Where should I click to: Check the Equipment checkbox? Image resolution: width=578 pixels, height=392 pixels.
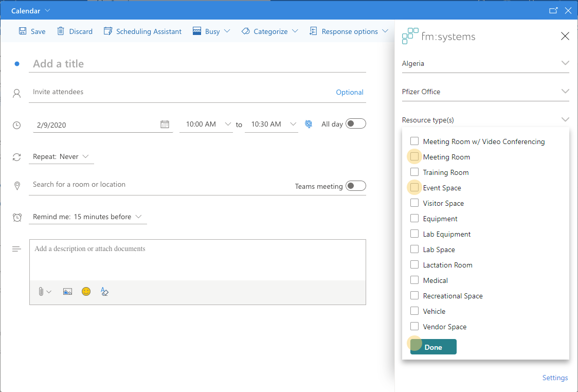point(414,218)
